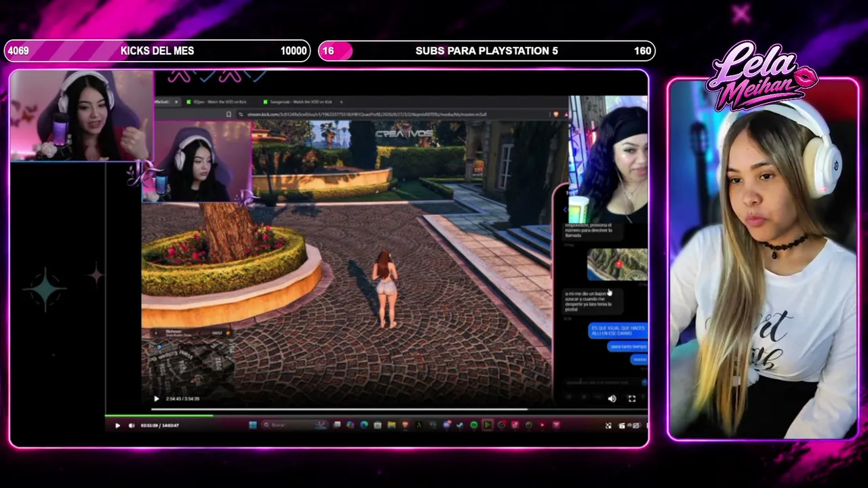Seek on the outer green progress bar
868x488 pixels.
click(376, 415)
